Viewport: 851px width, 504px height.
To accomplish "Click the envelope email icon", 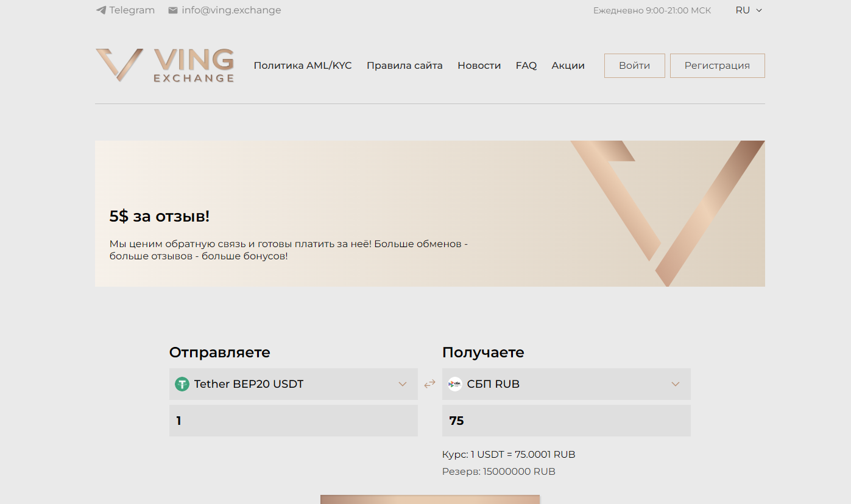I will [x=173, y=10].
